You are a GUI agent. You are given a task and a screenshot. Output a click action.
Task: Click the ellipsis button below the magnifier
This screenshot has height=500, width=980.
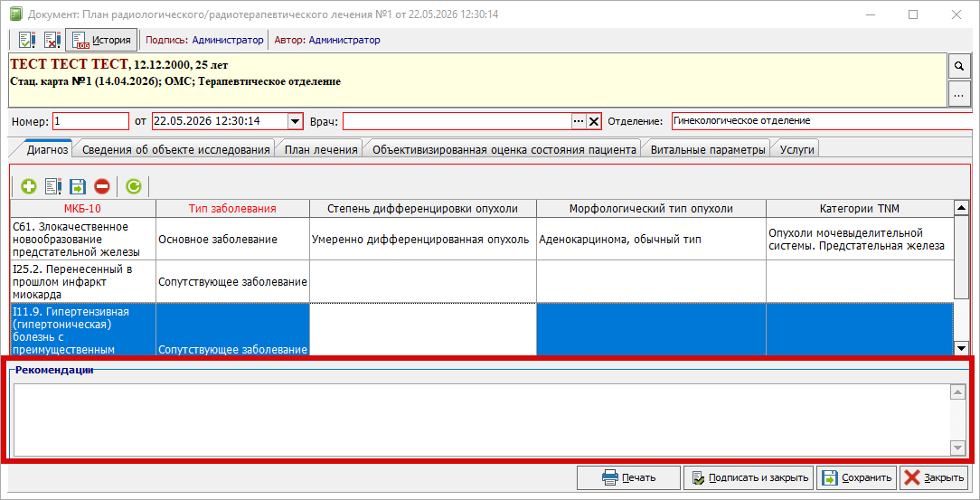coord(960,94)
